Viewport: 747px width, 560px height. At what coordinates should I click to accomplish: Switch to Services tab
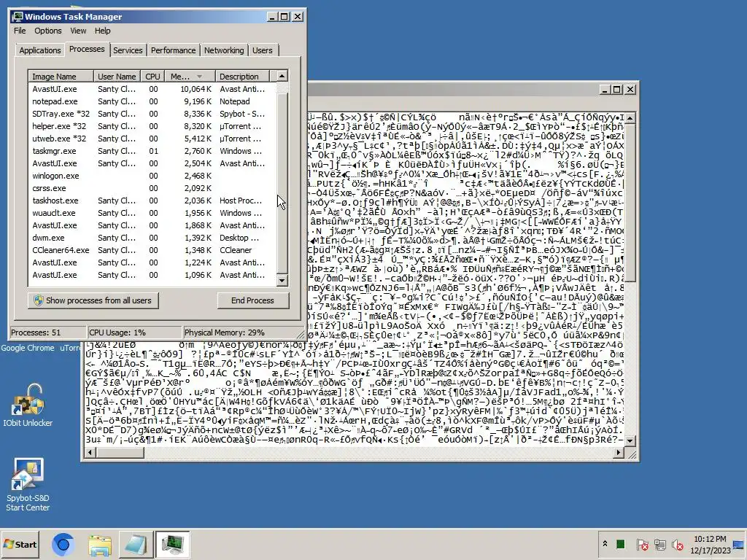pyautogui.click(x=128, y=50)
